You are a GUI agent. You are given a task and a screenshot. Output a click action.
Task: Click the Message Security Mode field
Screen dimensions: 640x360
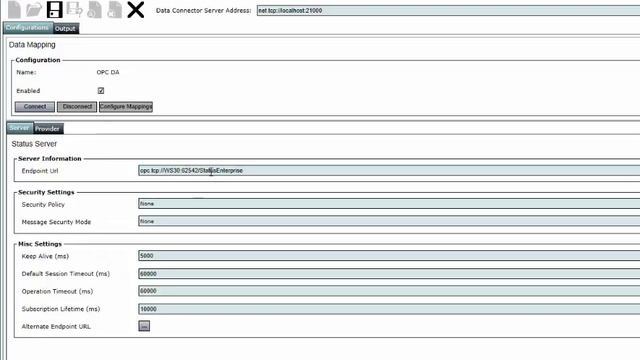click(389, 221)
